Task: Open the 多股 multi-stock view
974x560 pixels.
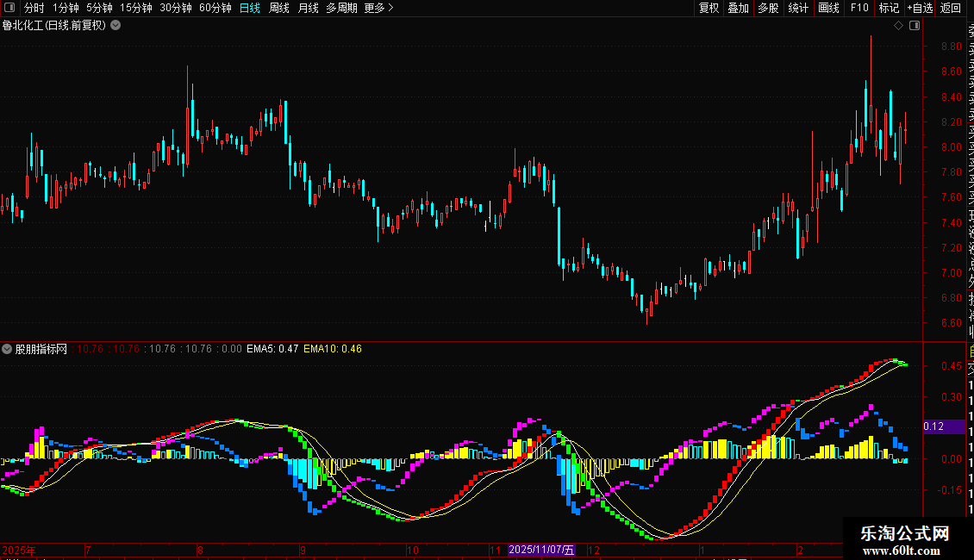Action: (768, 8)
